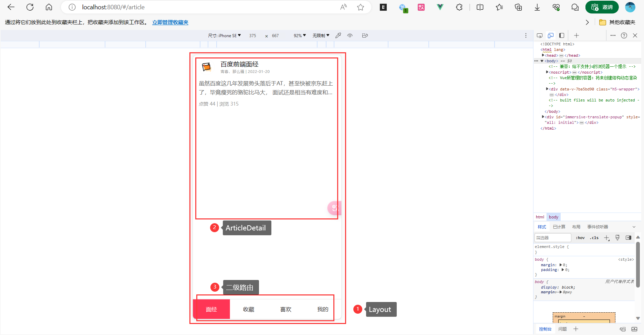Open the pink translation extension icon
Image resolution: width=644 pixels, height=335 pixels.
[421, 7]
